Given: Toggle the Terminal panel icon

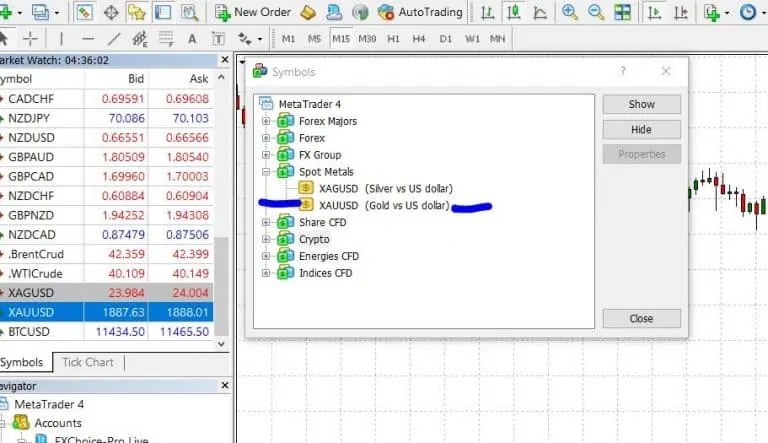Looking at the screenshot, I should click(x=163, y=12).
